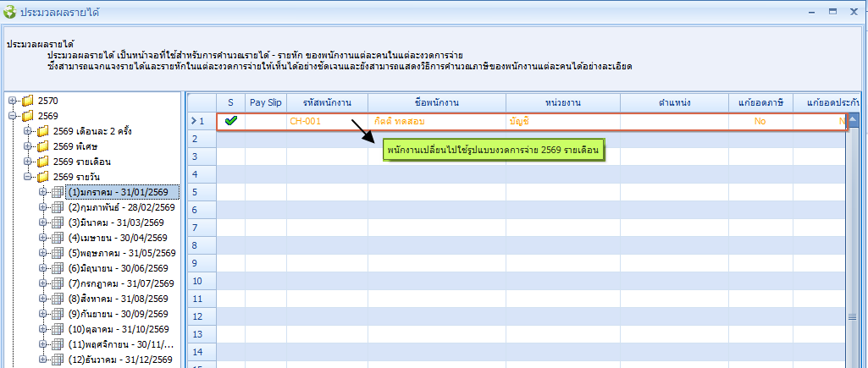
Task: Expand the 2570 year node
Action: pyautogui.click(x=13, y=101)
